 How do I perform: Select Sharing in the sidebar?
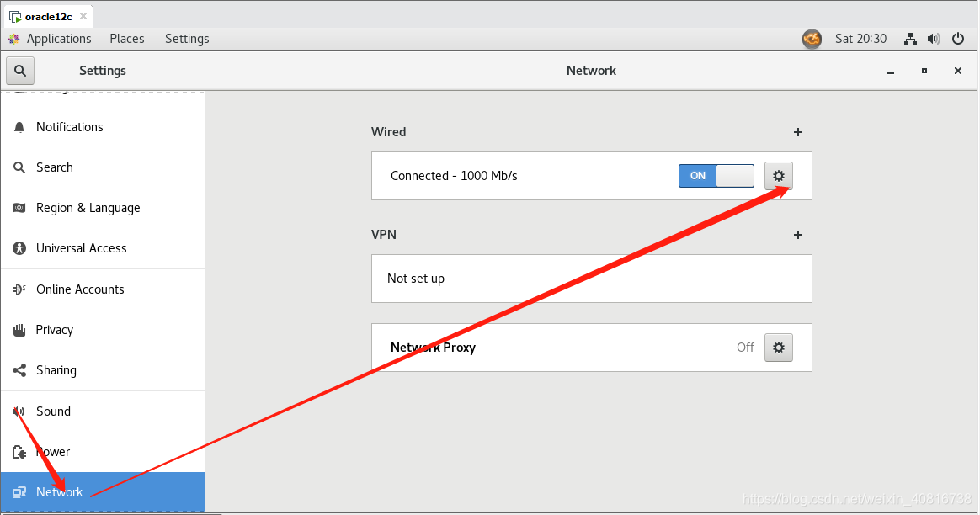(x=103, y=370)
